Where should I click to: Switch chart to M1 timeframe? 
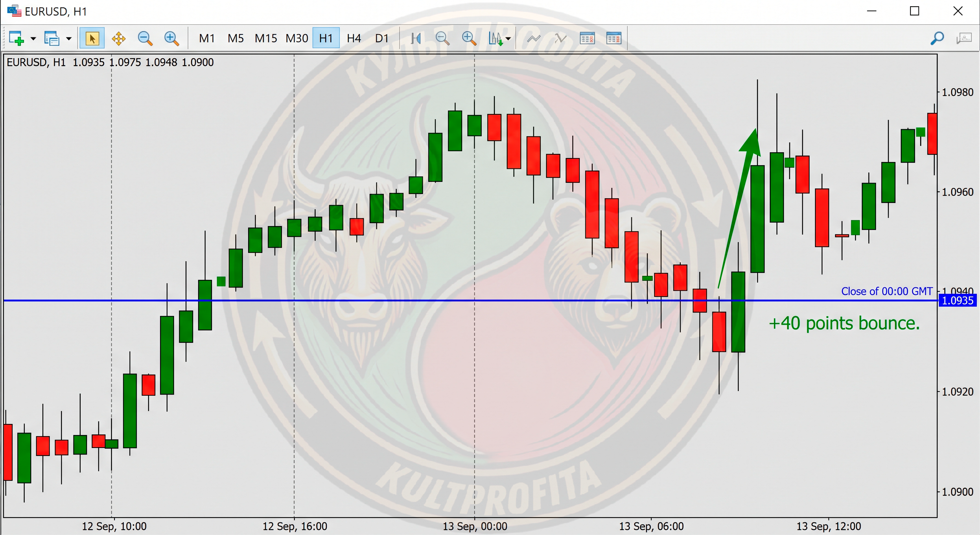click(x=207, y=38)
